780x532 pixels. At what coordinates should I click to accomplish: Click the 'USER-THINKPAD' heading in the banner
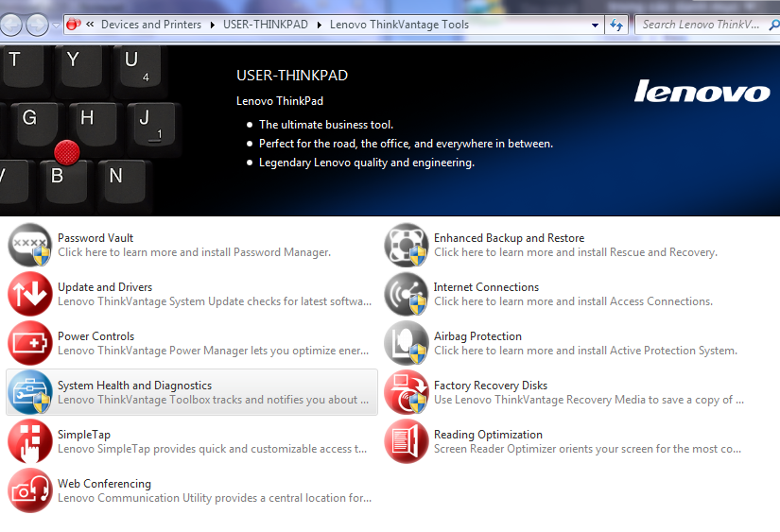[292, 76]
